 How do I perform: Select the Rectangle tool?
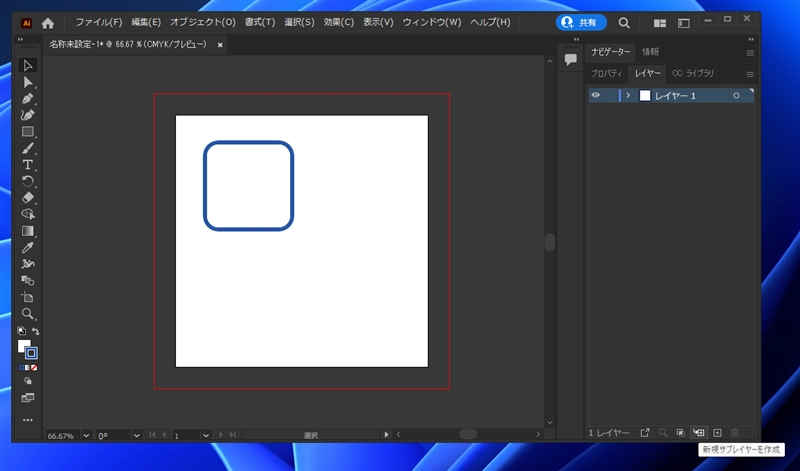[x=28, y=132]
